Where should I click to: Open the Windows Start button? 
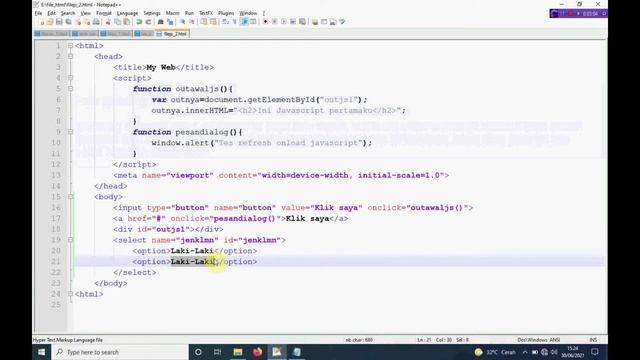click(42, 352)
